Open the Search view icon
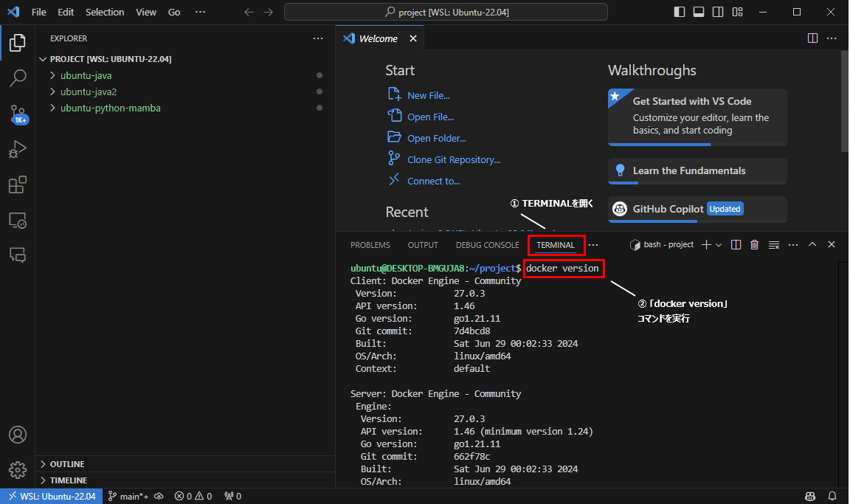The height and width of the screenshot is (504, 850). pos(18,78)
